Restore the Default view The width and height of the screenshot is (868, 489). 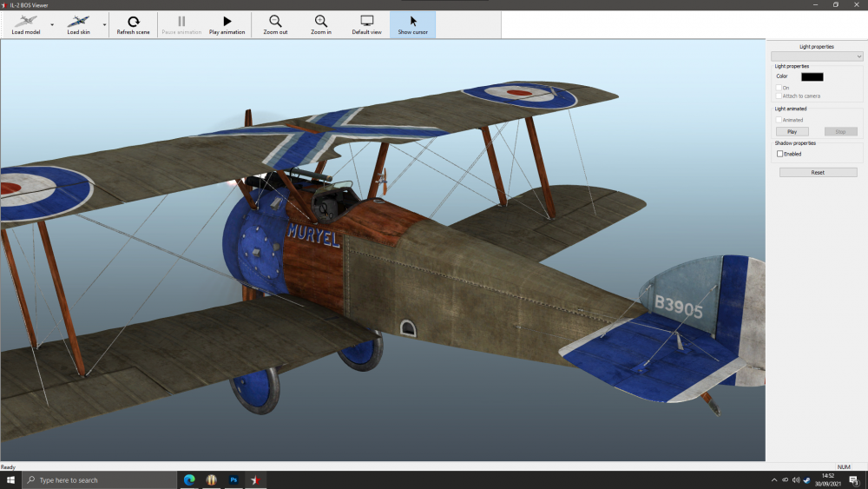[x=366, y=21]
